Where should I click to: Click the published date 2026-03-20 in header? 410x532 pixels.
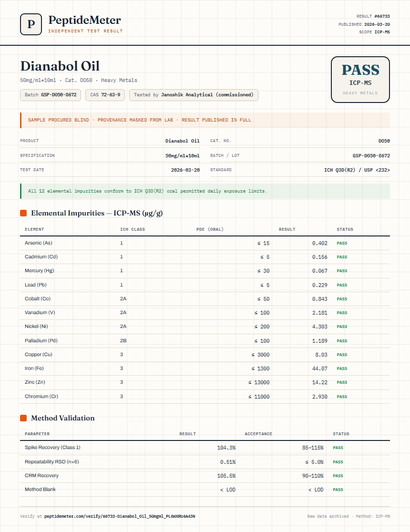(x=377, y=24)
